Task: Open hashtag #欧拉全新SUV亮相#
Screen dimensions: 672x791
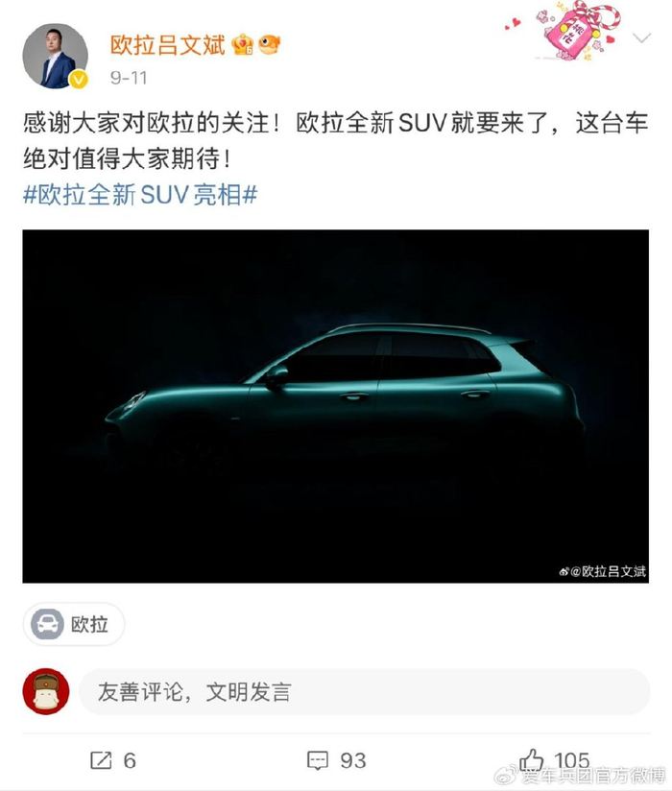Action: (x=140, y=195)
